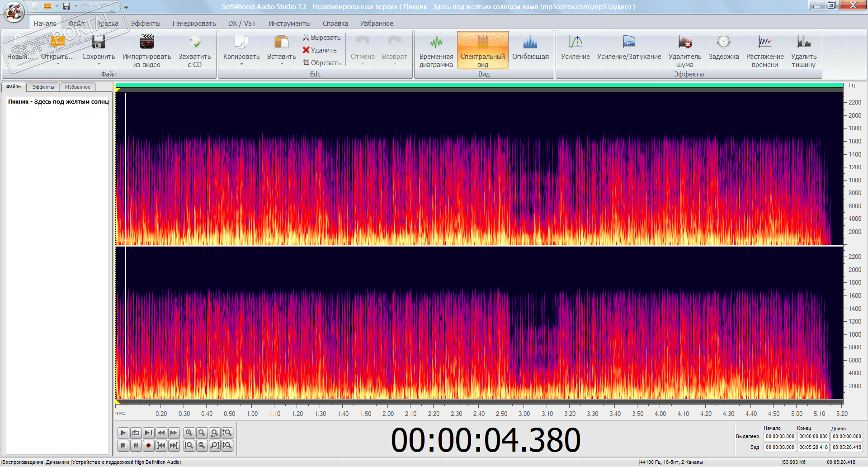This screenshot has width=868, height=467.
Task: Pause playback with the Pause button
Action: coord(136,446)
